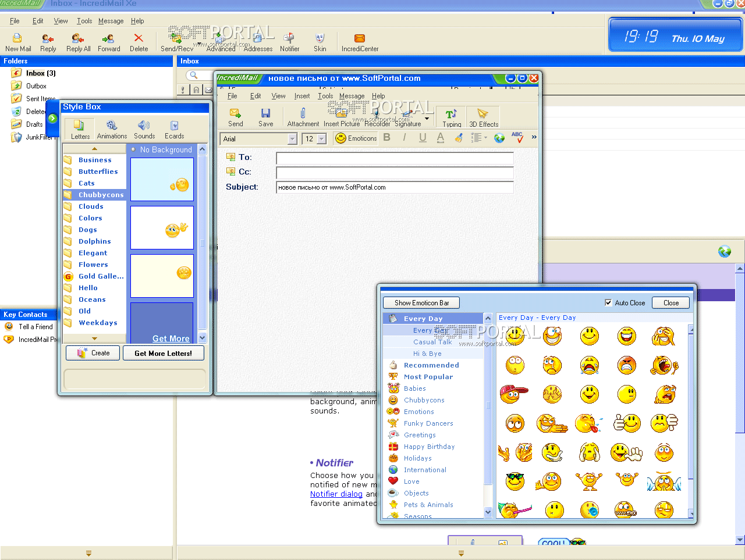This screenshot has height=560, width=745.
Task: Open the Insert menu in compose window
Action: pyautogui.click(x=302, y=96)
